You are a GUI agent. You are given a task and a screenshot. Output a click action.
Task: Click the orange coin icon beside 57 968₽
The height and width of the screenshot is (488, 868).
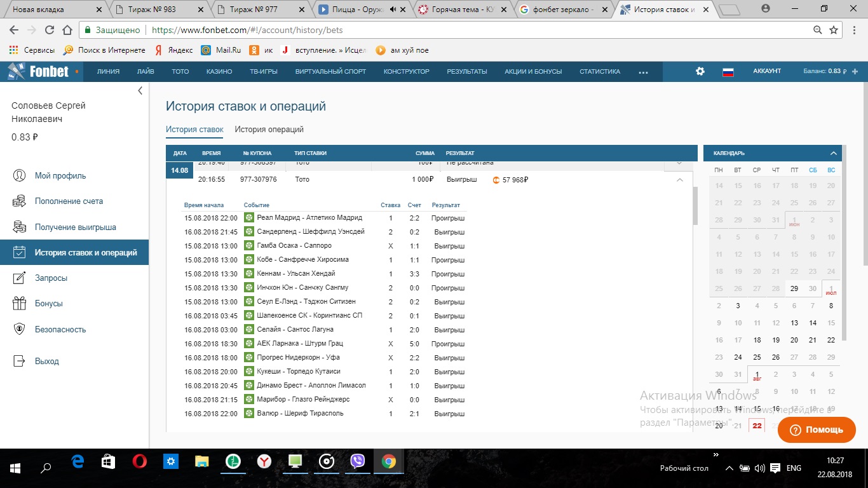point(496,180)
